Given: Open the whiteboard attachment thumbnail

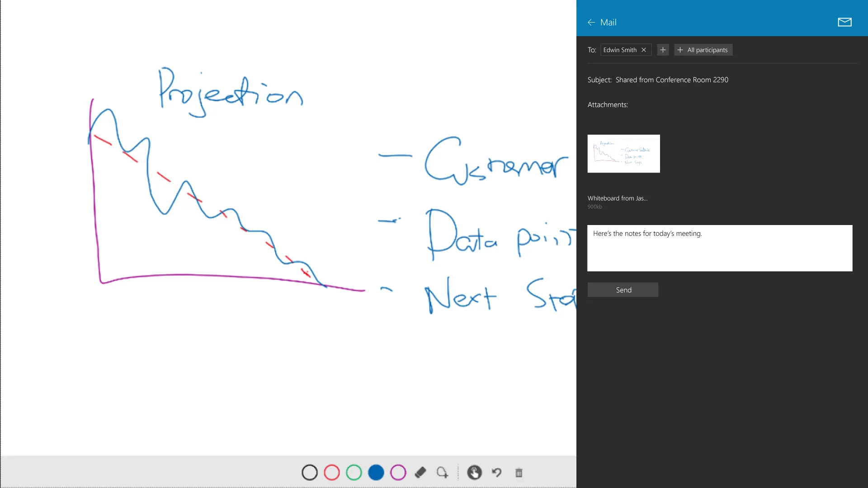Looking at the screenshot, I should (x=623, y=154).
